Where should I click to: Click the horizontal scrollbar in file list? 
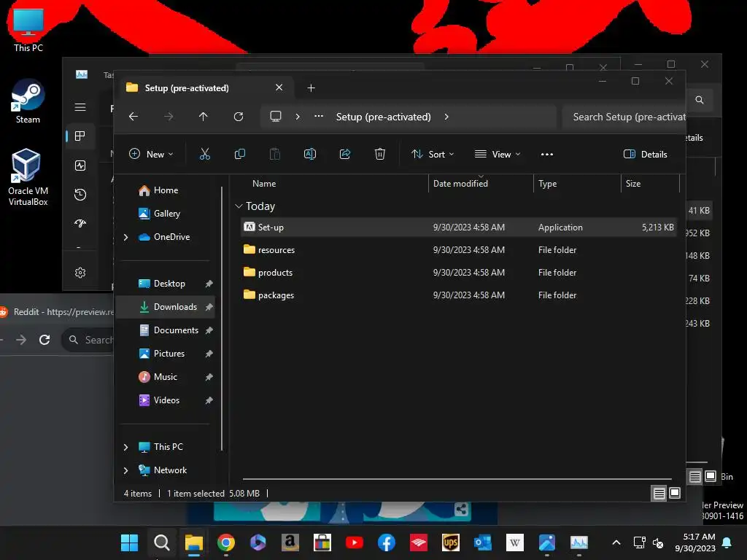[457, 479]
